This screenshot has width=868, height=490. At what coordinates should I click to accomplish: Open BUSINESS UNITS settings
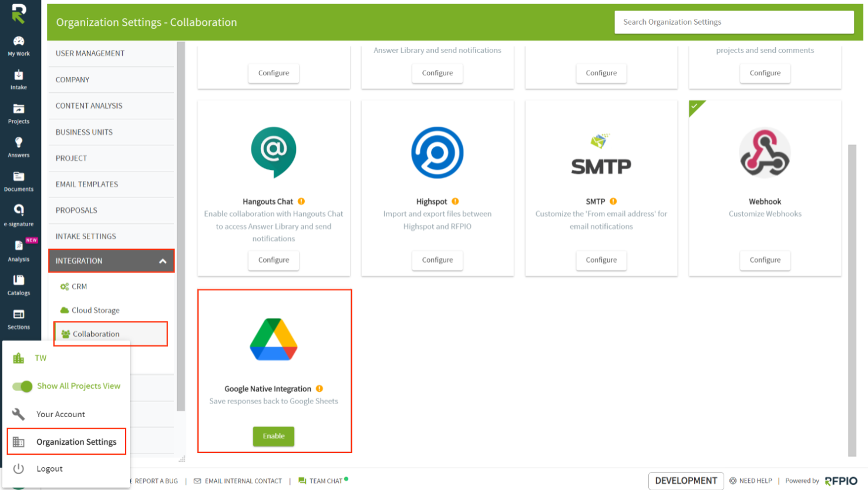(111, 132)
